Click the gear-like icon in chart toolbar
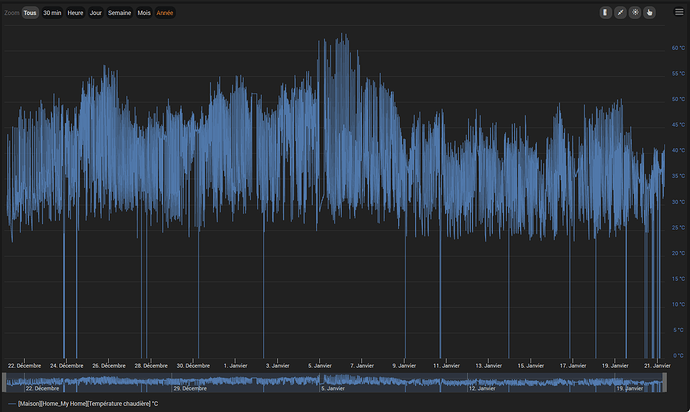Viewport: 690px width, 412px height. (x=634, y=12)
